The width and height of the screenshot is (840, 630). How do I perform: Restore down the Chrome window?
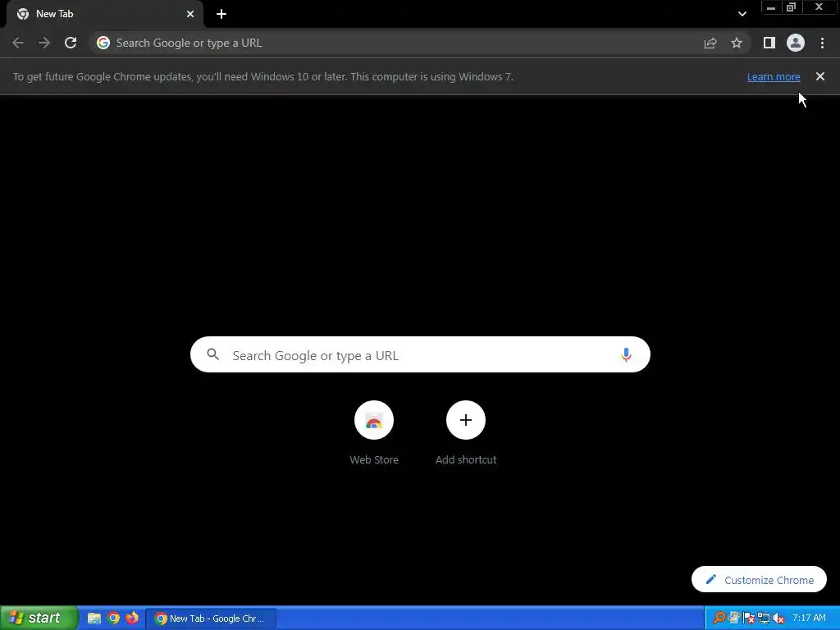792,7
